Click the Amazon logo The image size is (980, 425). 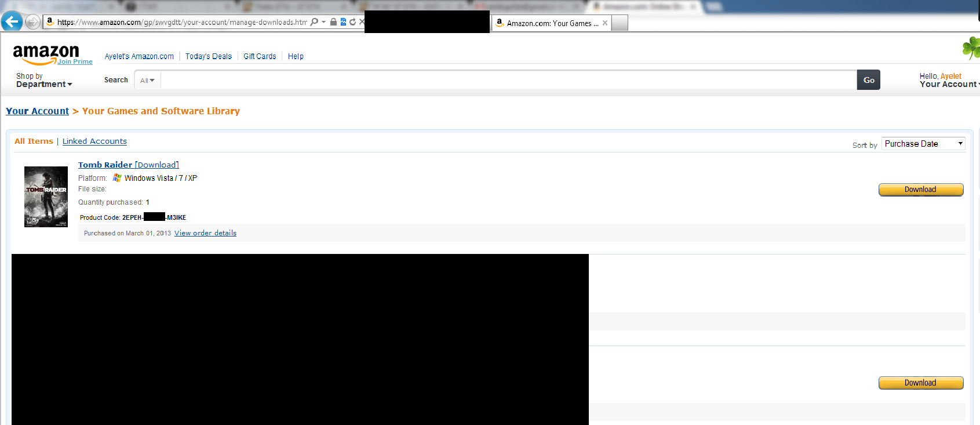46,53
